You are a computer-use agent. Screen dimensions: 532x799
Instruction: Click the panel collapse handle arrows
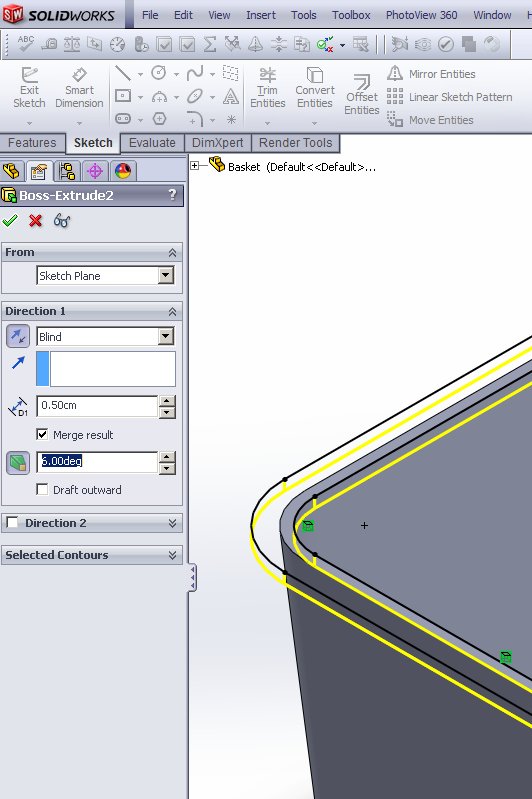tap(193, 577)
